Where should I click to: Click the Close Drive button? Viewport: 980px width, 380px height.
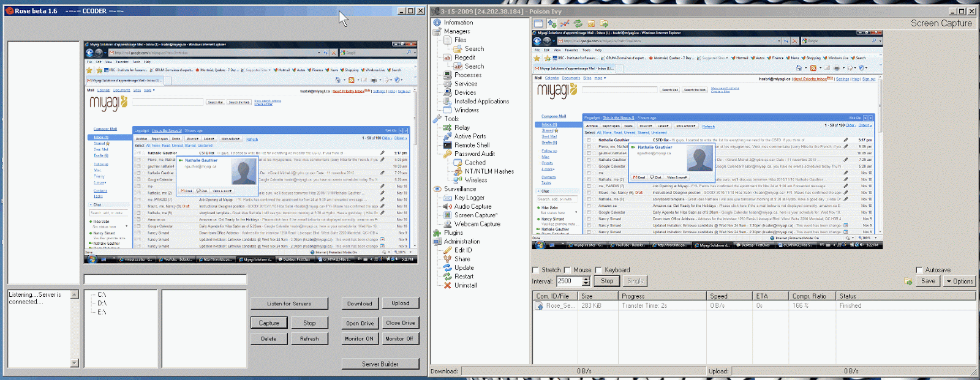point(401,322)
